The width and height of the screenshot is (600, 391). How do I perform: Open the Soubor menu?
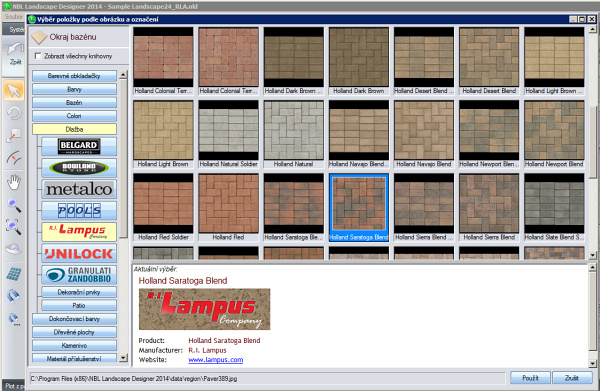point(14,17)
